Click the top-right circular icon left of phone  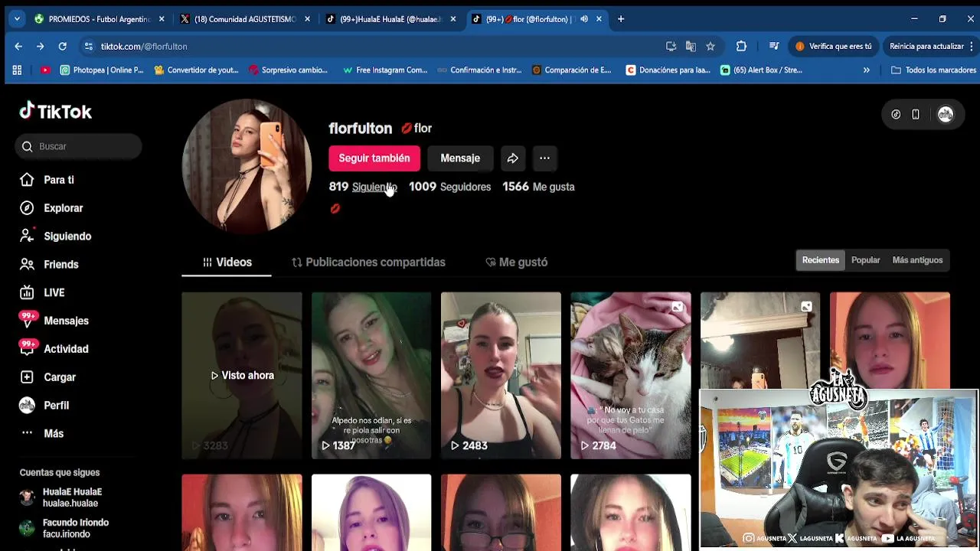896,115
